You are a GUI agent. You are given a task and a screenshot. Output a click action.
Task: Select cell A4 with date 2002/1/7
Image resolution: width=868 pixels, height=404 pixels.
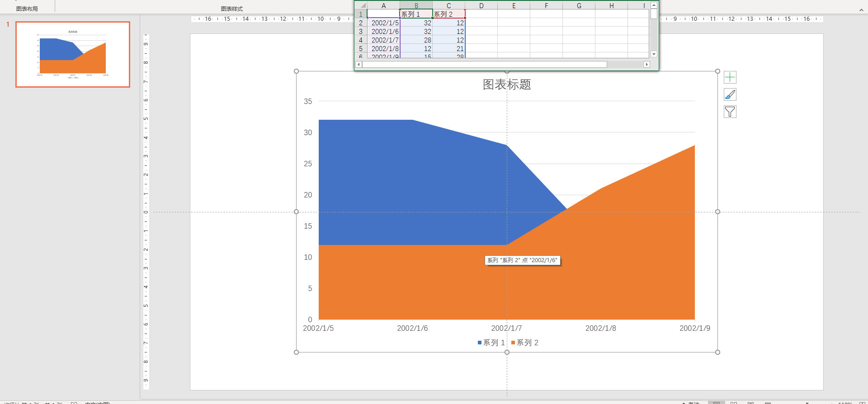point(383,40)
